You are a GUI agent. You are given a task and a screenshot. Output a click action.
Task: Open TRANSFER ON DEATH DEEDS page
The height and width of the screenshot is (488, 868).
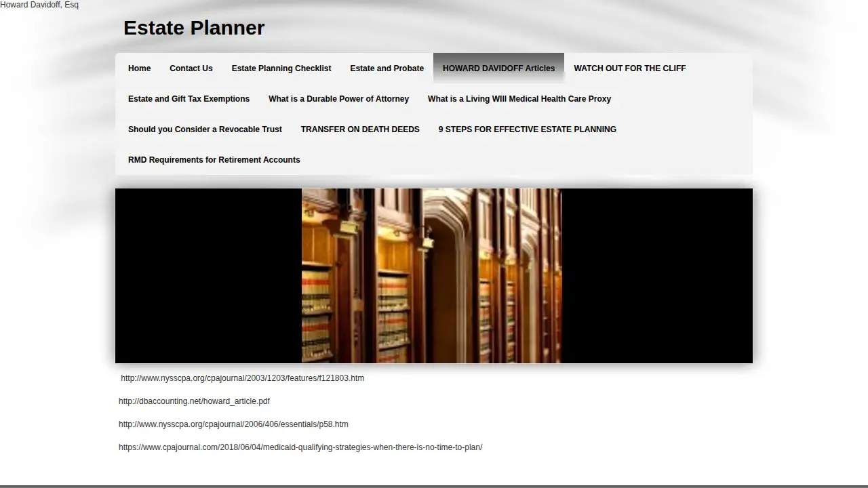coord(360,129)
